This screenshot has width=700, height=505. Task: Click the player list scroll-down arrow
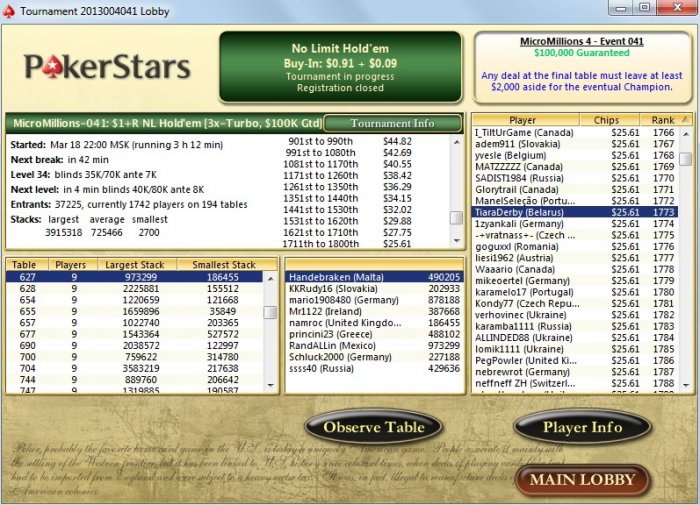coord(686,385)
